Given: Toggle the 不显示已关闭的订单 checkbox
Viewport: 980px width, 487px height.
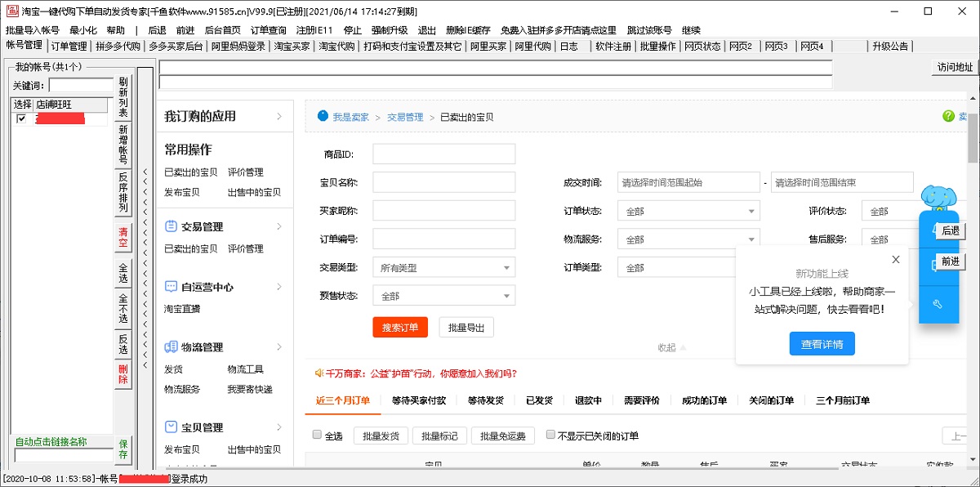Looking at the screenshot, I should [x=550, y=435].
